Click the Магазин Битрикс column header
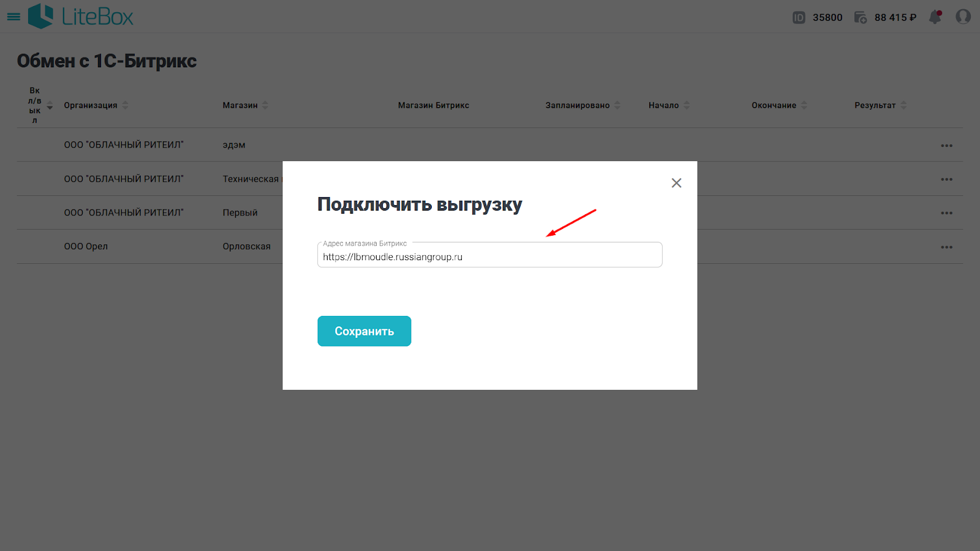This screenshot has width=980, height=551. click(434, 105)
